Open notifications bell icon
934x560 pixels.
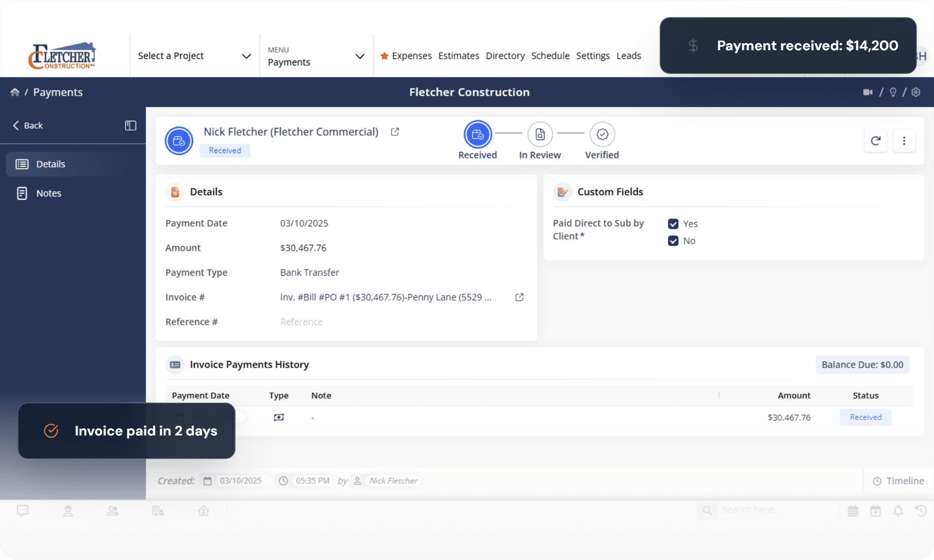(x=898, y=511)
